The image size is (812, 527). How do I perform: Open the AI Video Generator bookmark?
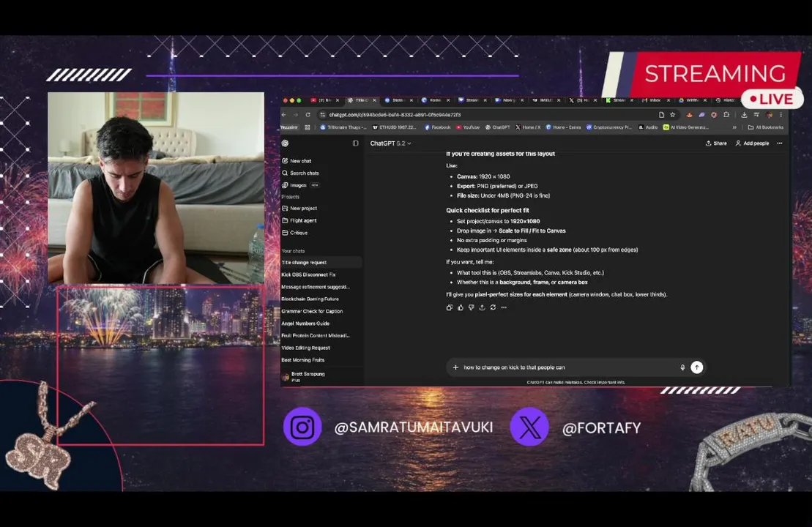click(685, 127)
